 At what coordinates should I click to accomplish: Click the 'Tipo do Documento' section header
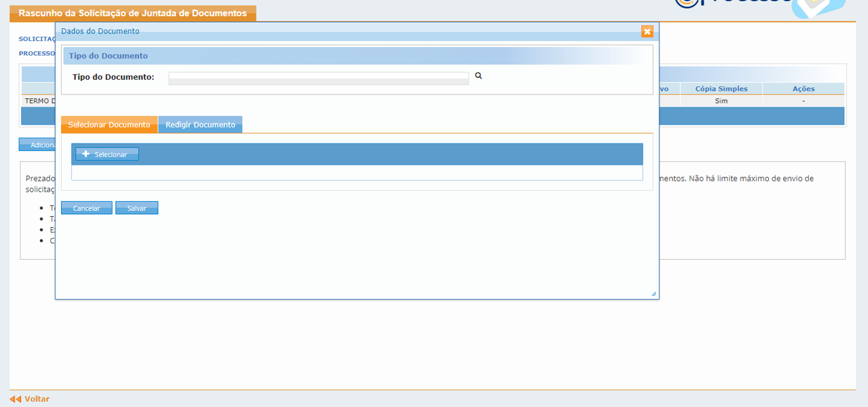pyautogui.click(x=357, y=56)
